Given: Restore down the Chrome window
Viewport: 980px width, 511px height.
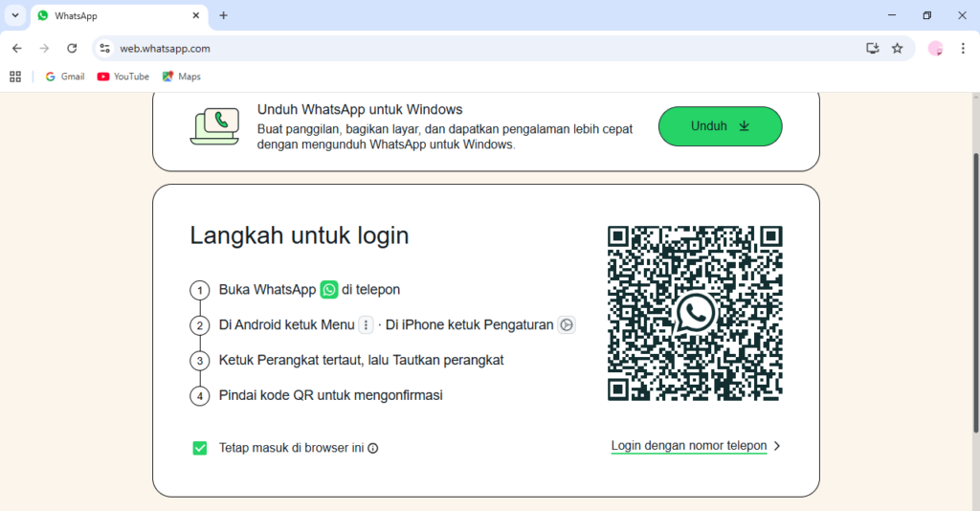Looking at the screenshot, I should (x=926, y=15).
